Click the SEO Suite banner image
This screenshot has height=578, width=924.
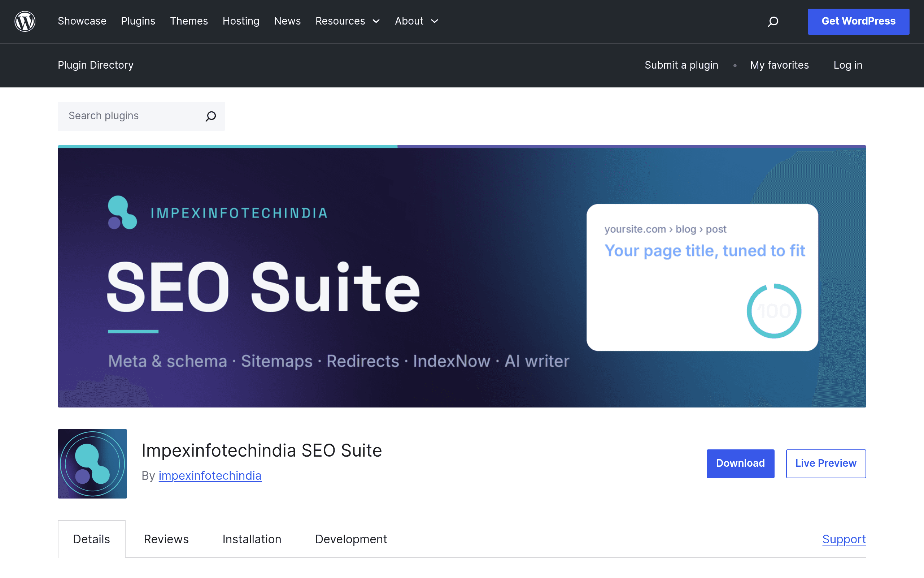462,276
